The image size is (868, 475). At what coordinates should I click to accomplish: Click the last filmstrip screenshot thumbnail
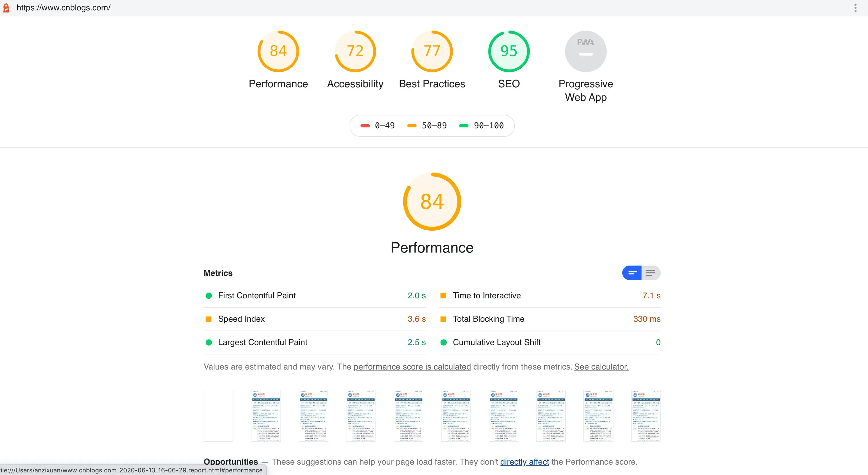click(x=645, y=416)
